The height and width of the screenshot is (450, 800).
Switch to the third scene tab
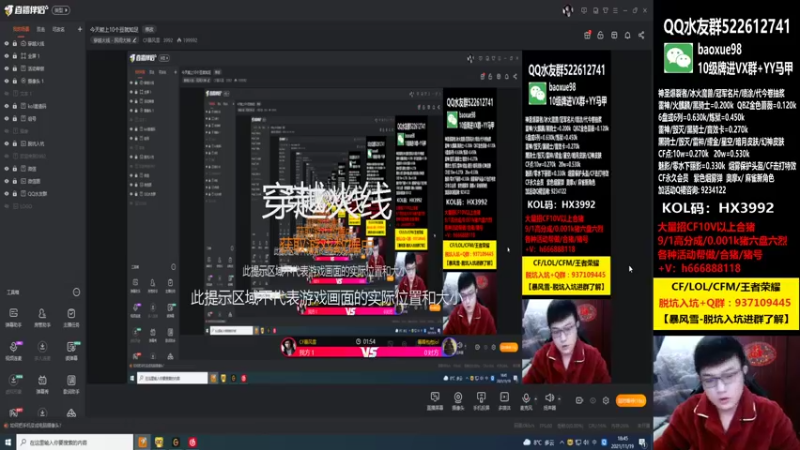(x=58, y=29)
